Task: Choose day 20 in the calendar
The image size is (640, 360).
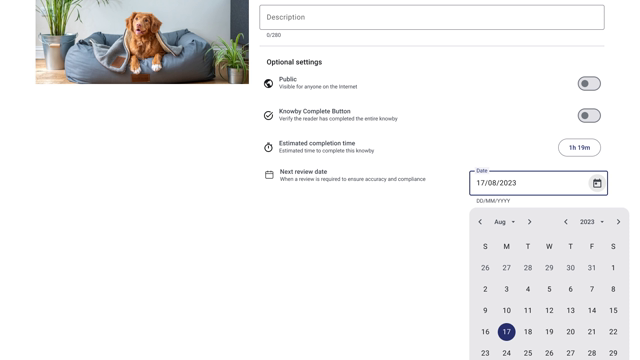Action: coord(571,332)
